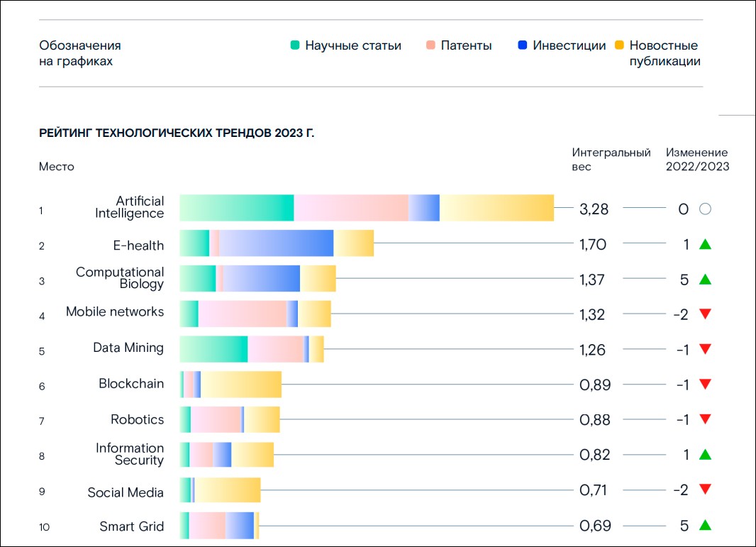756x547 pixels.
Task: Click the red down arrow for Mobile networks
Action: coord(706,314)
